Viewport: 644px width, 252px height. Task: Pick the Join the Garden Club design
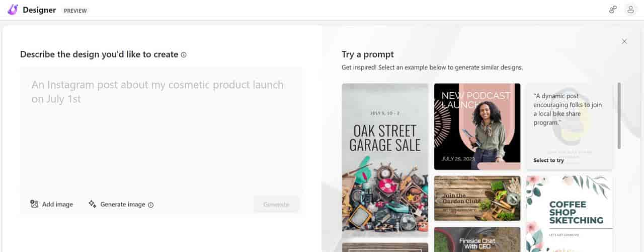pos(477,198)
